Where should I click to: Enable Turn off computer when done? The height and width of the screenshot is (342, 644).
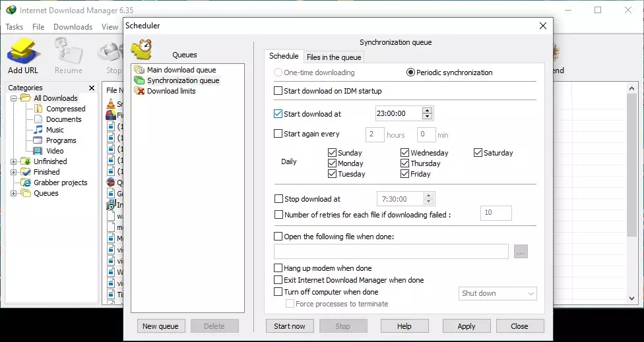point(278,292)
